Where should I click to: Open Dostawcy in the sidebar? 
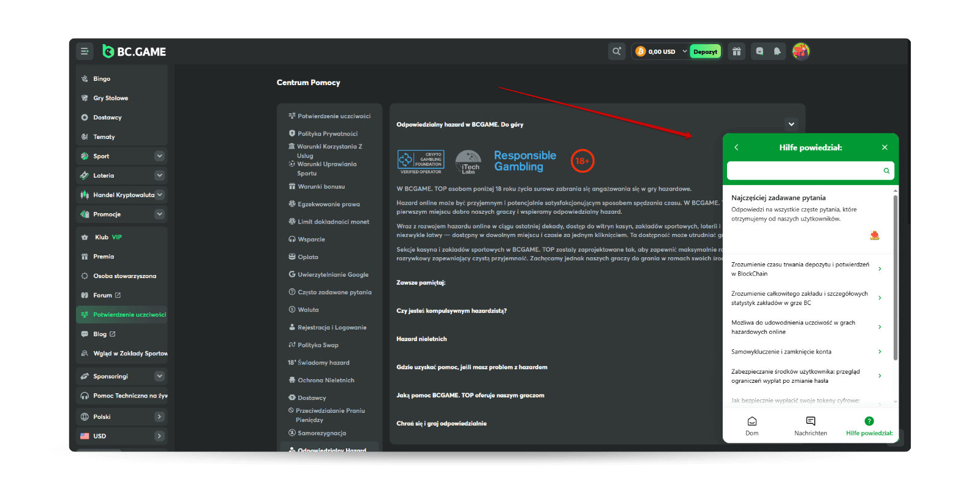click(122, 118)
